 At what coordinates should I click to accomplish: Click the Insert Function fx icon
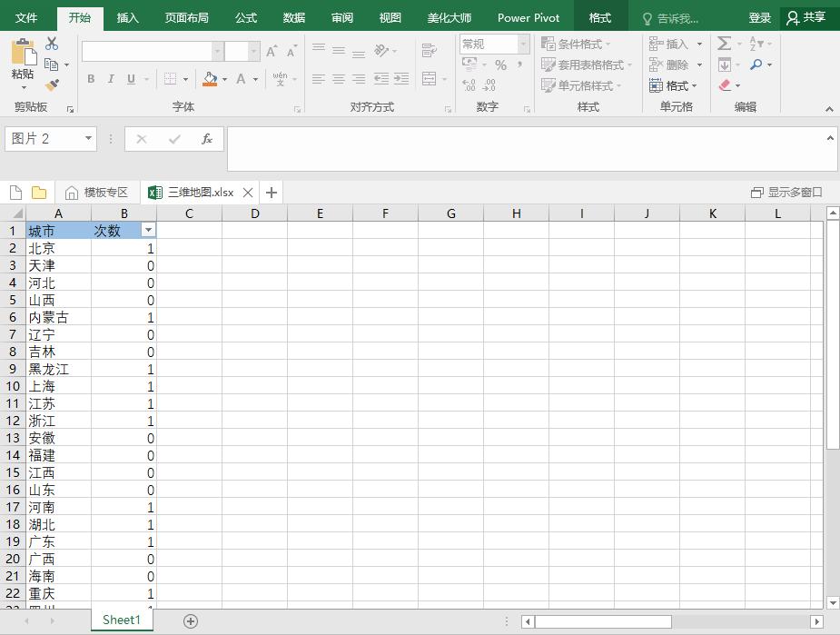207,139
